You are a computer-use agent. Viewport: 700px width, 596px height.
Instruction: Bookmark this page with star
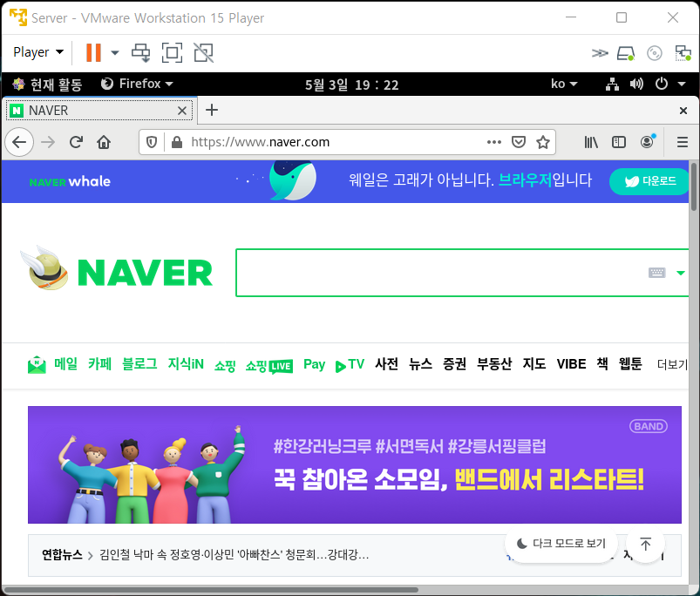[x=543, y=142]
